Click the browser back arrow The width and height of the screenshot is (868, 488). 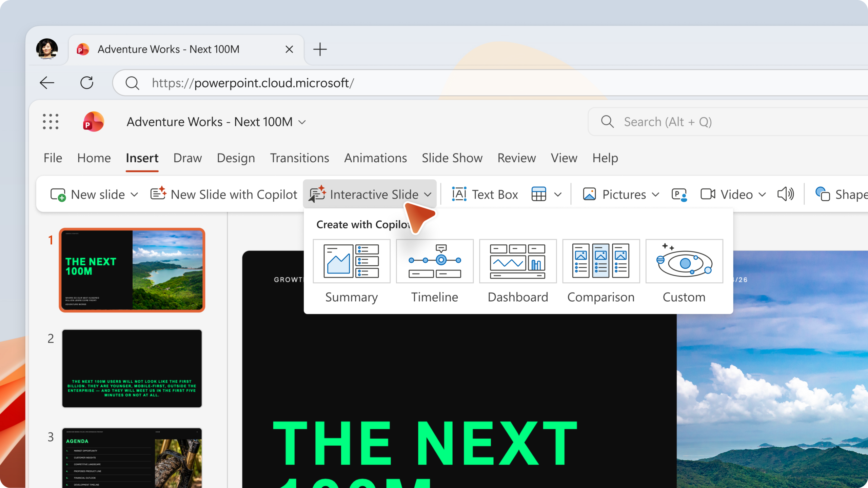47,83
